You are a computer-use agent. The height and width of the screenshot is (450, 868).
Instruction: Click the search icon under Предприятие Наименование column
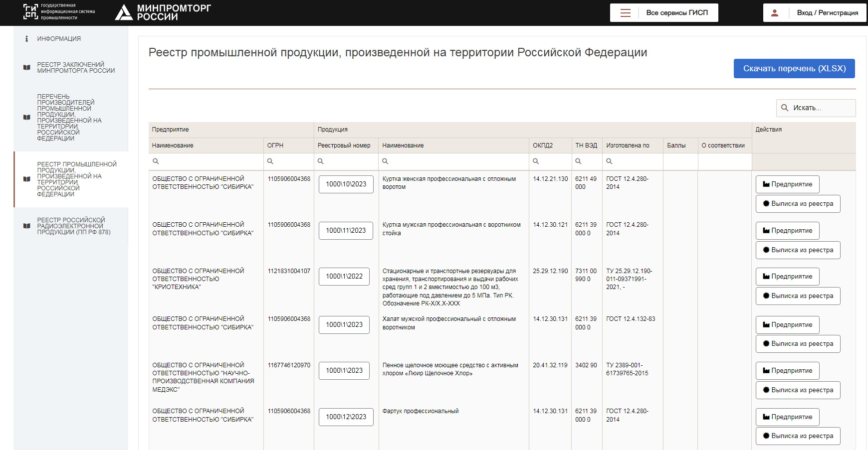pos(156,161)
